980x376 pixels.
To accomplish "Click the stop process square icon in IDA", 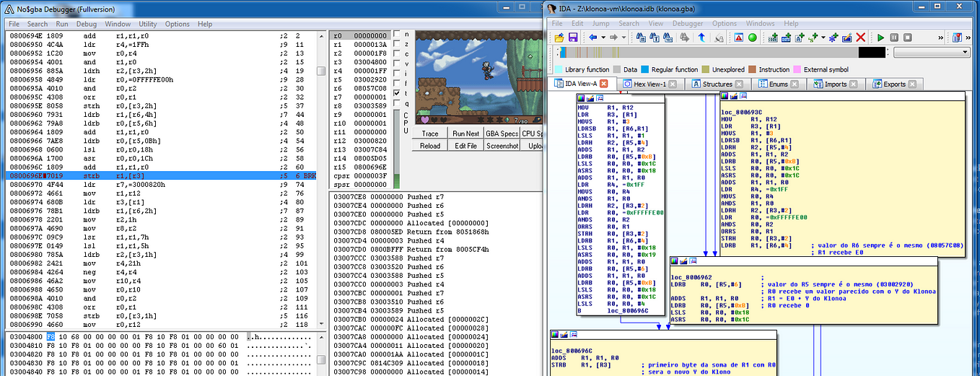I will [x=907, y=37].
